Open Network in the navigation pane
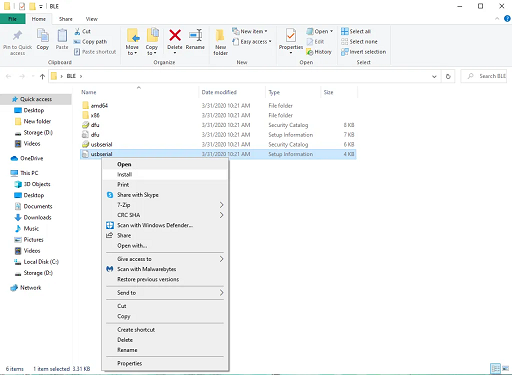 26,288
